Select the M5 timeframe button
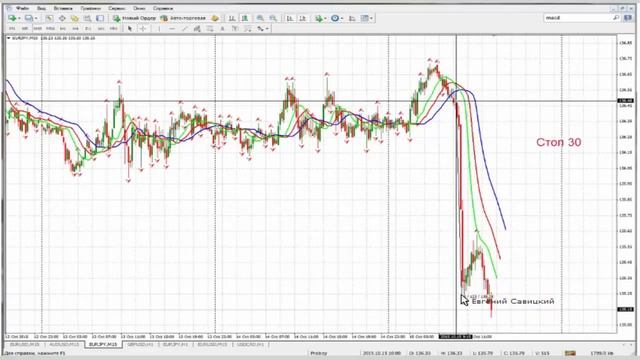Viewport: 640px width, 360px height. click(25, 29)
